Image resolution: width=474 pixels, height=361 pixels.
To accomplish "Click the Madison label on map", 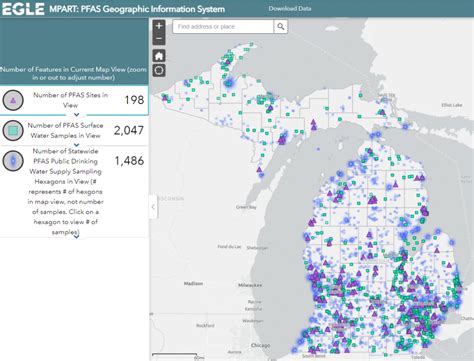I will coord(193,283).
